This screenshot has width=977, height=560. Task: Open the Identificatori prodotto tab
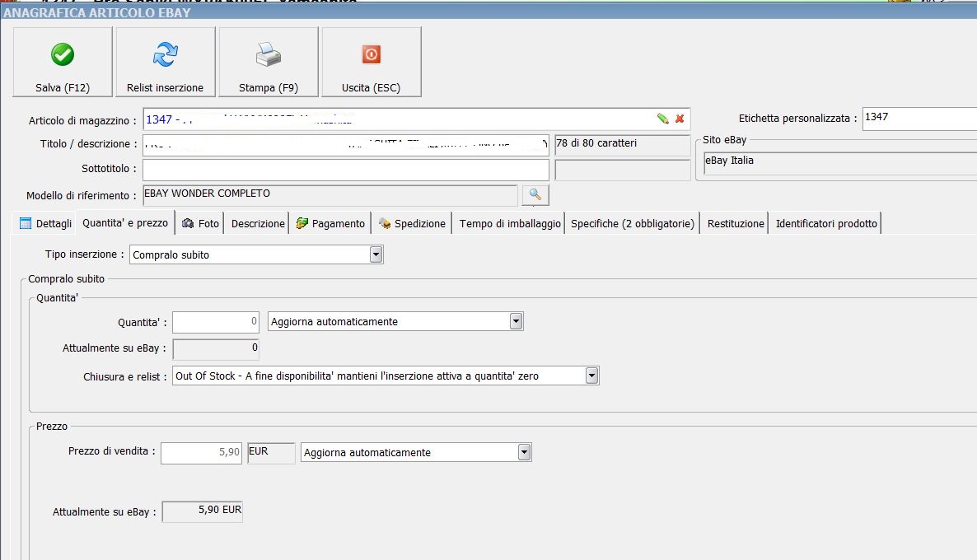coord(826,224)
